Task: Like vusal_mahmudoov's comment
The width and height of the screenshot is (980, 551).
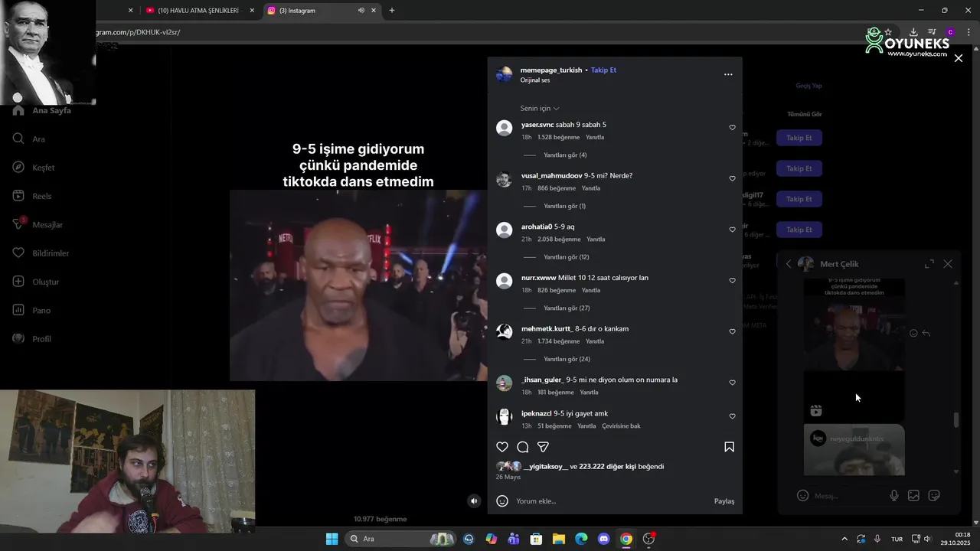Action: click(732, 178)
